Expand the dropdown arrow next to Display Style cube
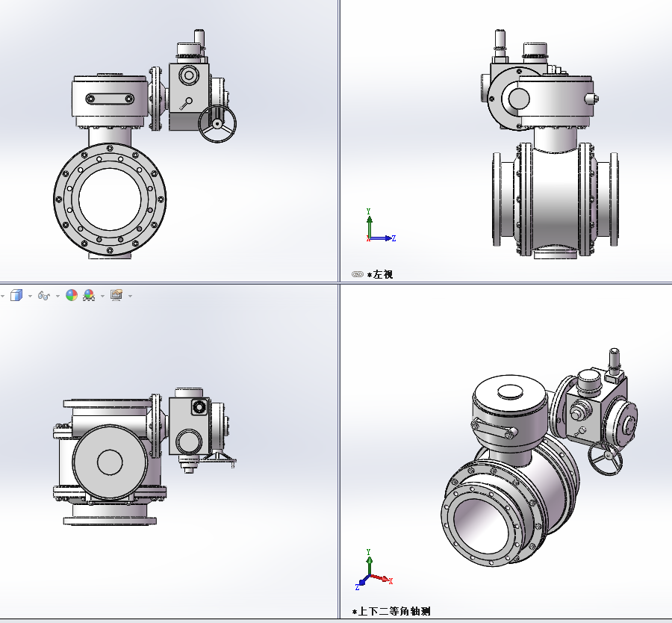Viewport: 672px width, 623px height. (x=30, y=296)
